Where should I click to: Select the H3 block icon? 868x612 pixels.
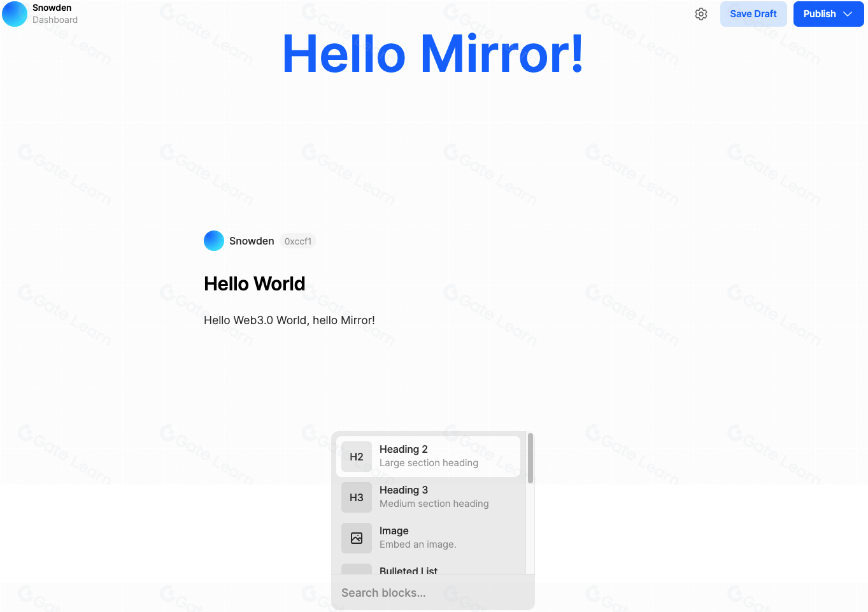(357, 497)
